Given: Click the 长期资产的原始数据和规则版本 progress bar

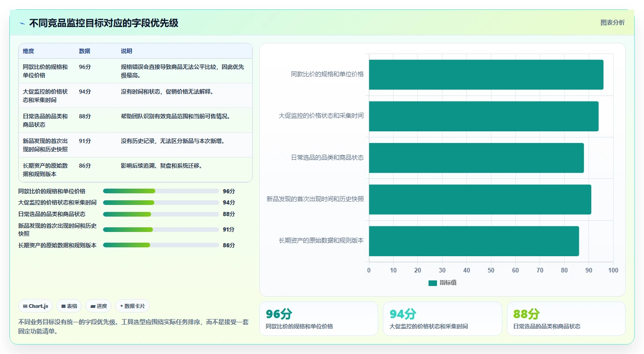Looking at the screenshot, I should click(161, 245).
